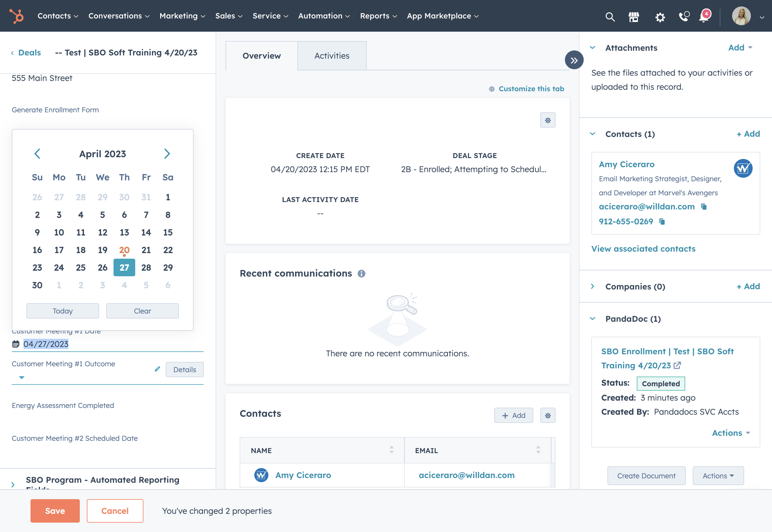Select the Overview tab

click(262, 56)
